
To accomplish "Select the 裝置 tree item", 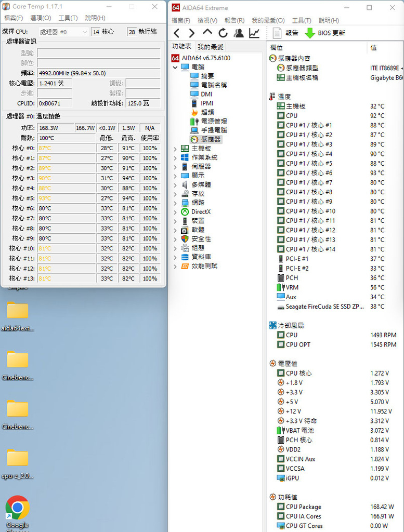I will (x=193, y=221).
